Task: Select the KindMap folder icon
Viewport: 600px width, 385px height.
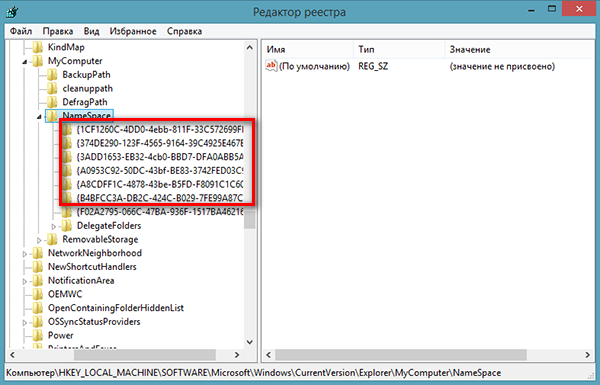Action: point(38,47)
